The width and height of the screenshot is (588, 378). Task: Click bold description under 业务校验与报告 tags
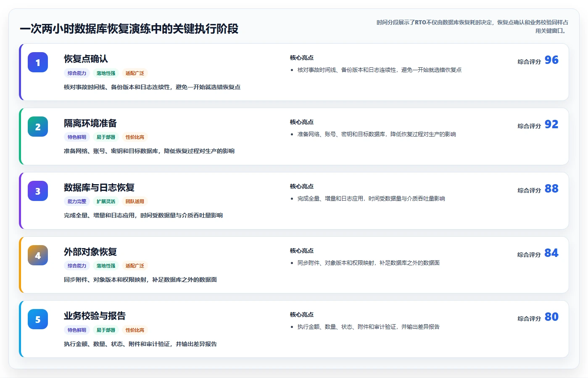click(140, 344)
